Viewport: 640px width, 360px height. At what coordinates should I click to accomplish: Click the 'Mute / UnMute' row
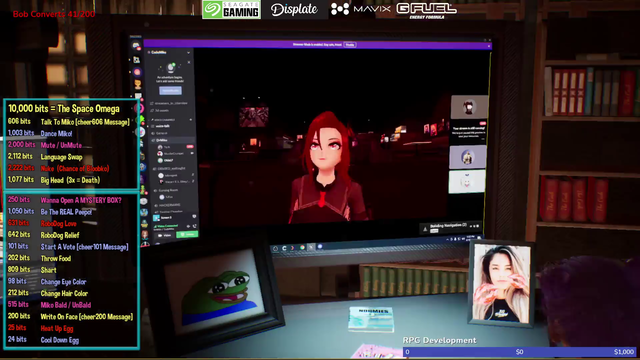(45, 145)
